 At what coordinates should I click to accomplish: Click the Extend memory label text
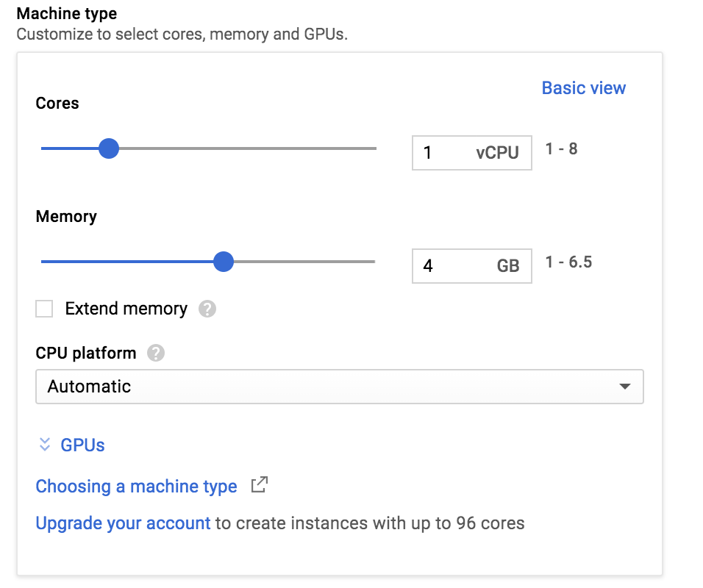click(x=126, y=309)
